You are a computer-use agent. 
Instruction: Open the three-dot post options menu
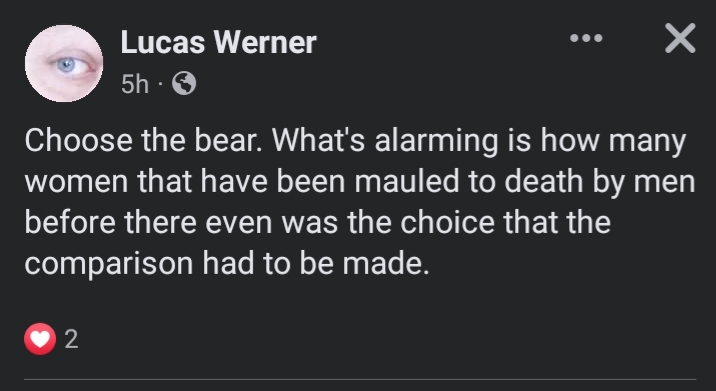click(586, 38)
